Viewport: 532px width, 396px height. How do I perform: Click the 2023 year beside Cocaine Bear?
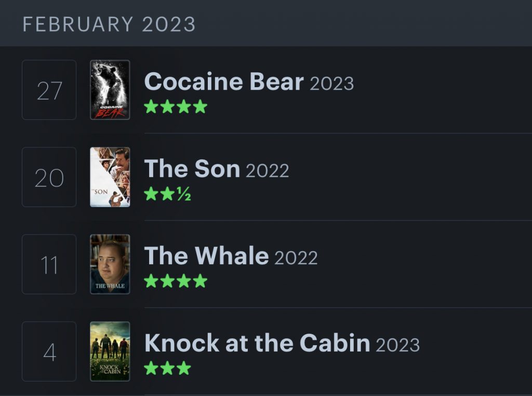point(332,84)
